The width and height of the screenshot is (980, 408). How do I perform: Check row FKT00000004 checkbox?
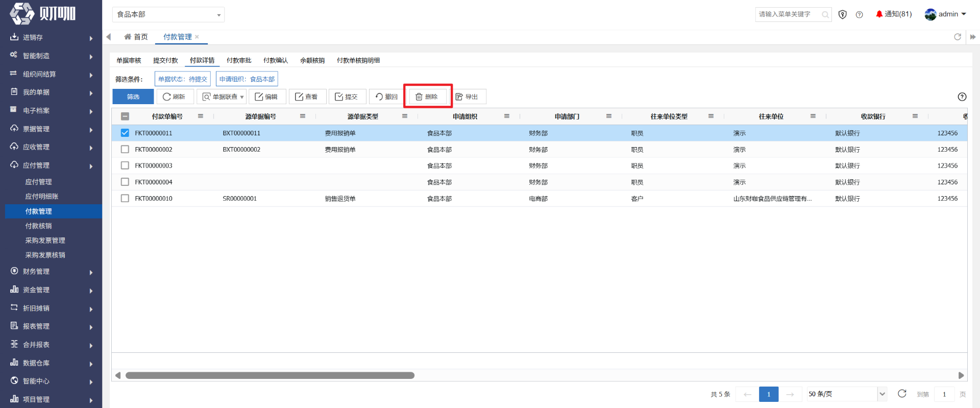[x=125, y=182]
